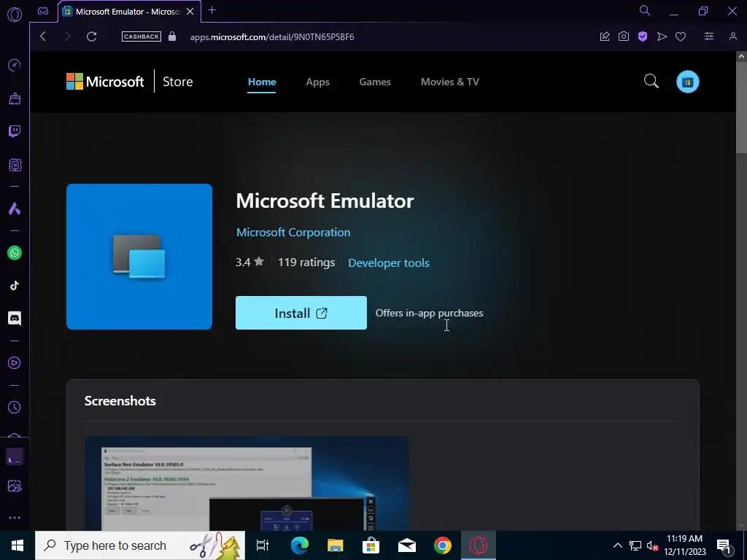747x560 pixels.
Task: Click the 119 ratings text
Action: pos(306,262)
